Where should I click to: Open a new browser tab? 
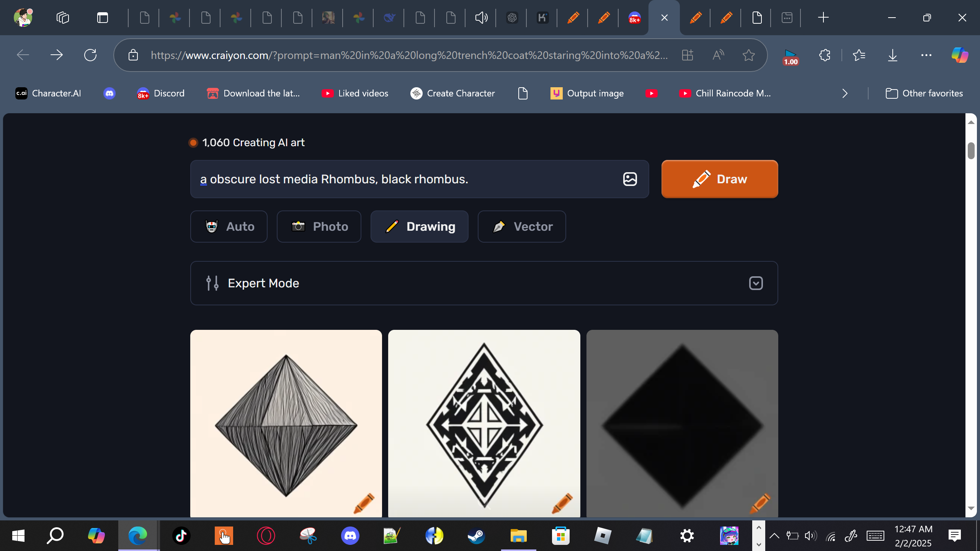tap(823, 18)
